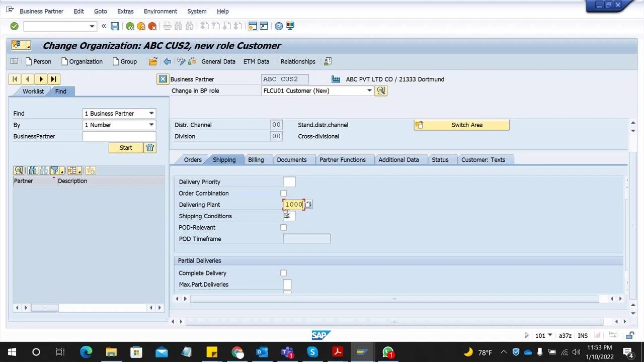This screenshot has height=362, width=644.
Task: Click the Details magnifier icon in the result list toolbar
Action: [x=19, y=170]
